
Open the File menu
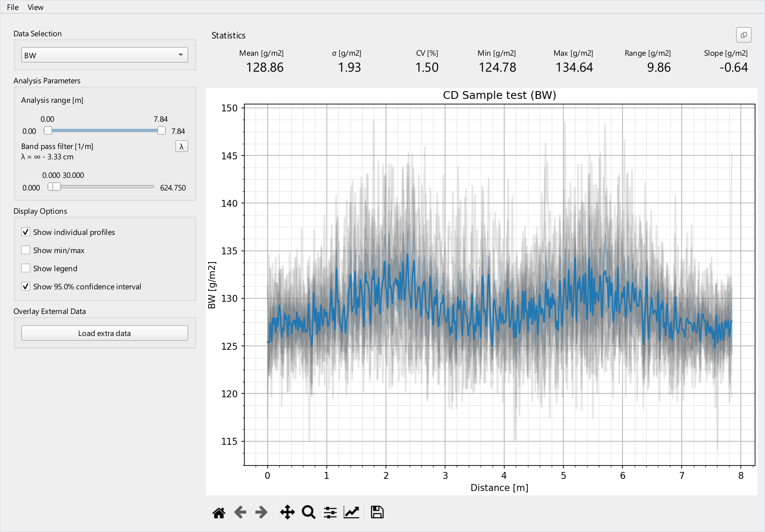tap(13, 7)
